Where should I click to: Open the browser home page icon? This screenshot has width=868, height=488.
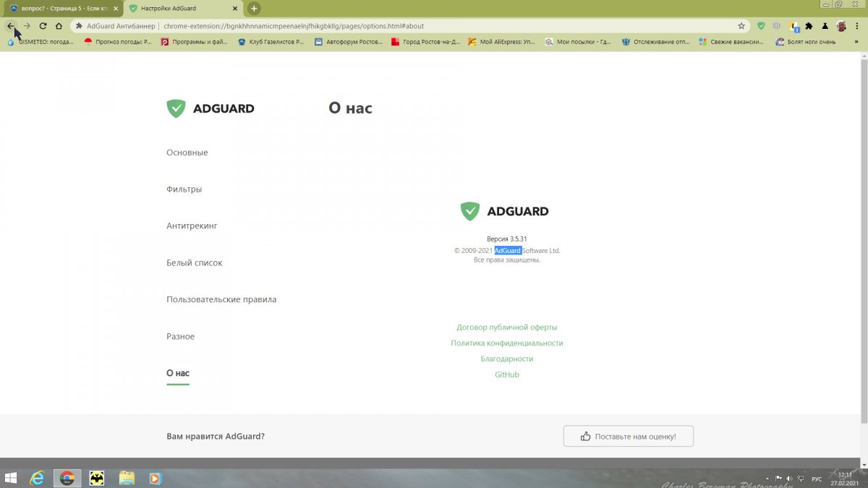pyautogui.click(x=59, y=26)
